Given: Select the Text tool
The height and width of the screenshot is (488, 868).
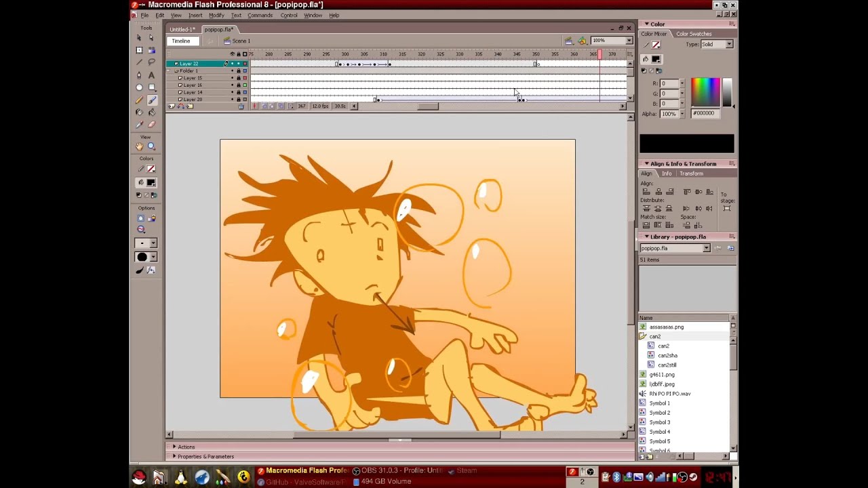Looking at the screenshot, I should 152,75.
